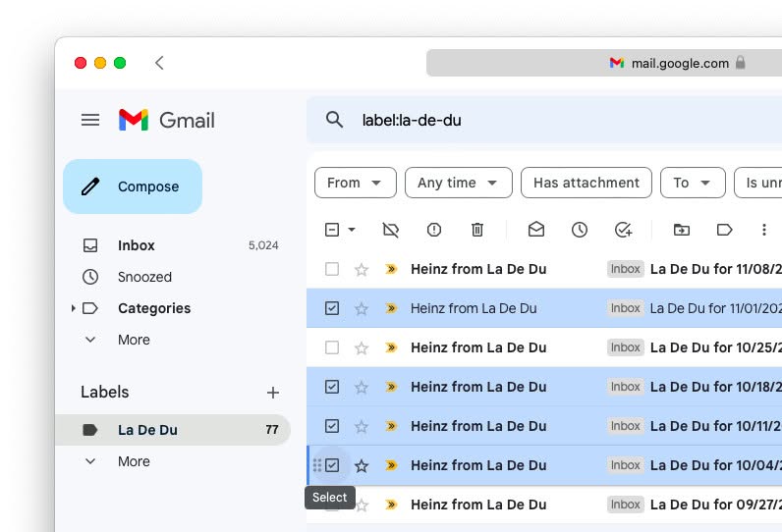The image size is (782, 532).
Task: Go back with the browser back arrow
Action: click(159, 63)
